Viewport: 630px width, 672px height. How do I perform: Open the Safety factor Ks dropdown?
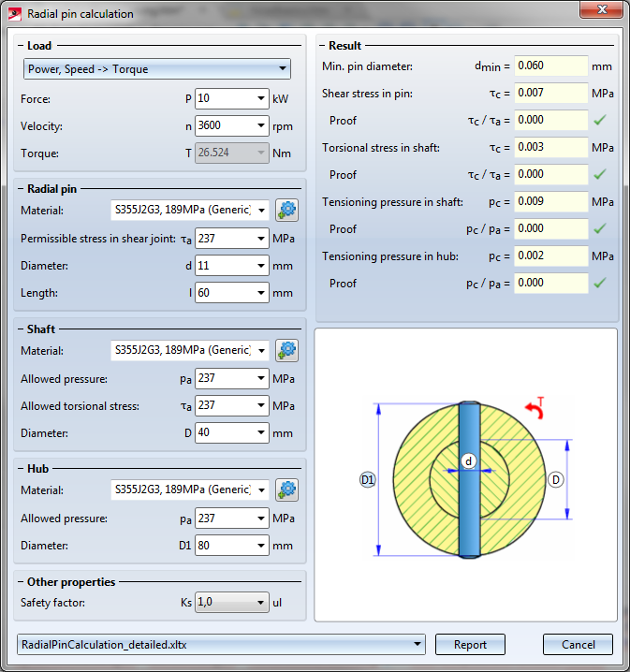(x=260, y=603)
